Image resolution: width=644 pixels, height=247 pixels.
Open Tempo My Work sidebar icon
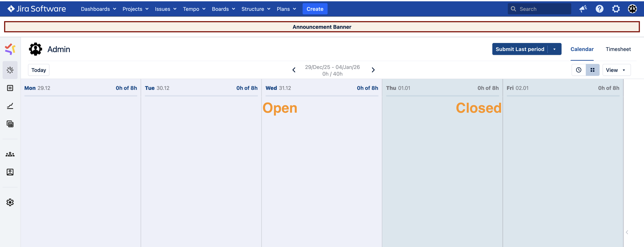click(10, 70)
